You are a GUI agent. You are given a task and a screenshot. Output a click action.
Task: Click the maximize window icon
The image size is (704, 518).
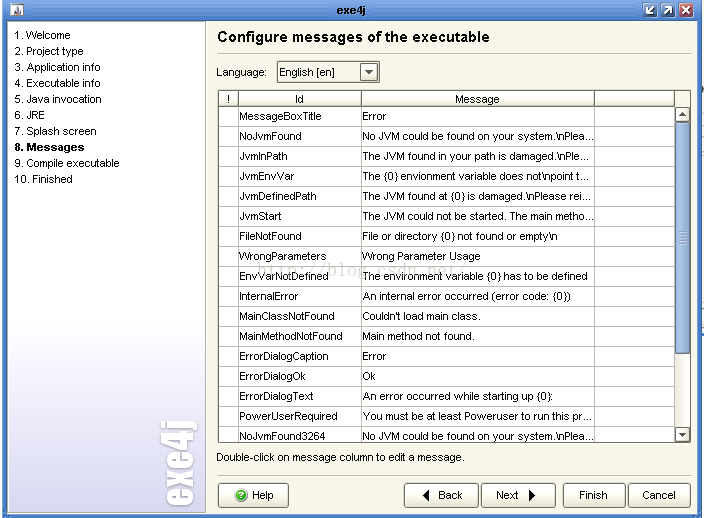pos(668,10)
